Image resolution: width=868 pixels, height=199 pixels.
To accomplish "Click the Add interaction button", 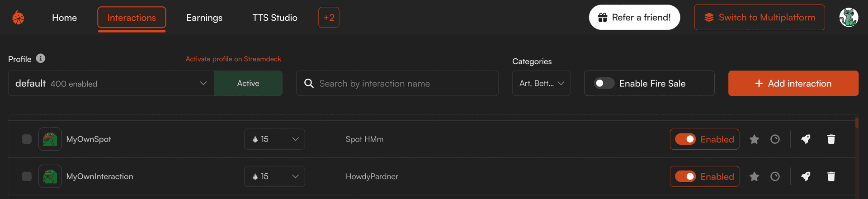I will pyautogui.click(x=793, y=83).
